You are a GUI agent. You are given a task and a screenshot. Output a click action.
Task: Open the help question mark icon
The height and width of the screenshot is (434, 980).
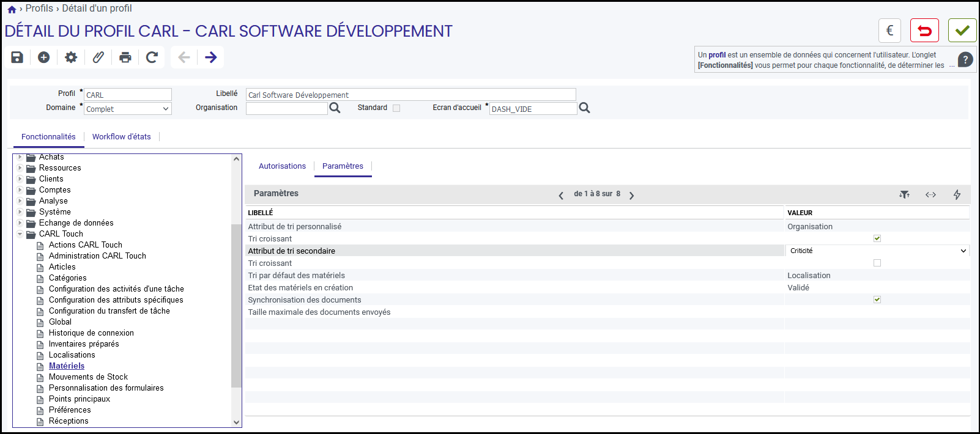click(965, 59)
